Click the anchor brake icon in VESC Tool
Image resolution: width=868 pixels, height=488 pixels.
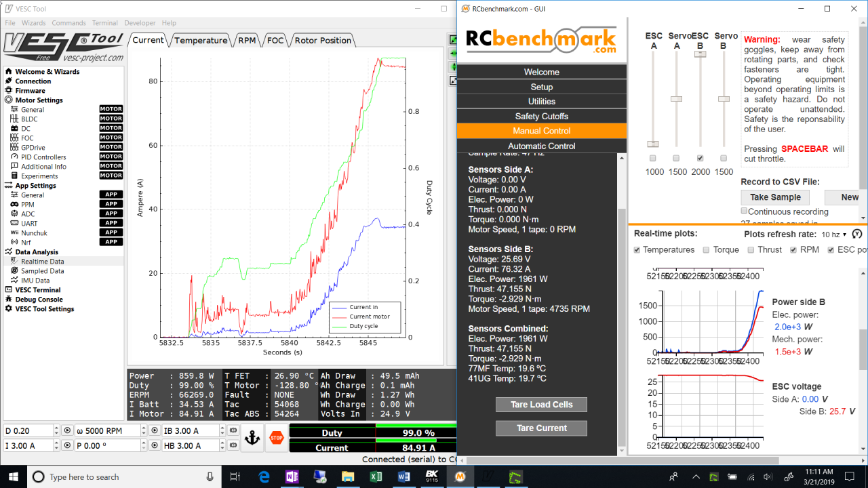[x=252, y=438]
